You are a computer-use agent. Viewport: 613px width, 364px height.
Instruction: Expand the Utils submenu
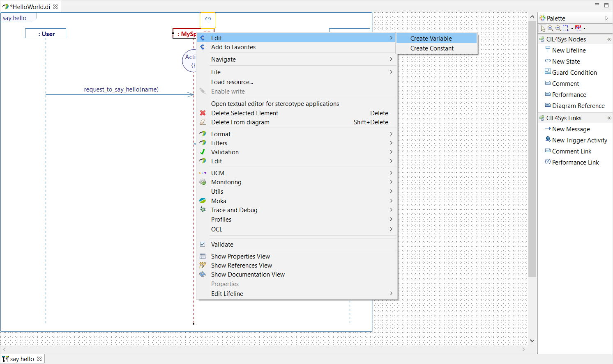pos(297,192)
